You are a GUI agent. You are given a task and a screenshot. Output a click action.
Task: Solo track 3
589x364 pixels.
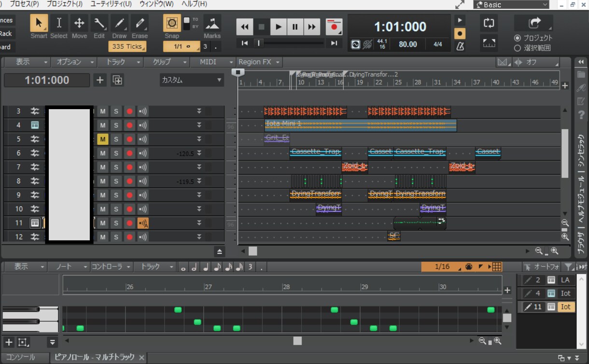click(116, 111)
